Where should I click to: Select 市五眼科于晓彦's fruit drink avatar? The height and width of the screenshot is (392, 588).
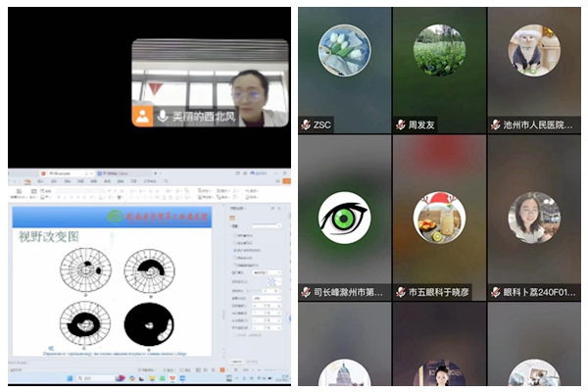439,218
